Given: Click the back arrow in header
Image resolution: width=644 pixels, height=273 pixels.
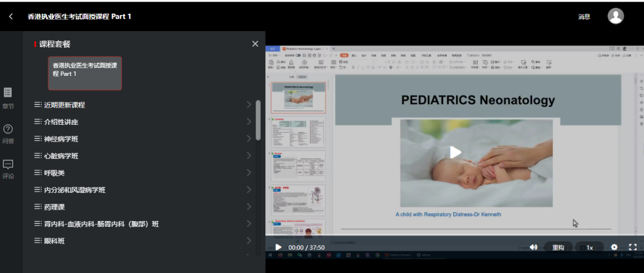Looking at the screenshot, I should tap(11, 17).
